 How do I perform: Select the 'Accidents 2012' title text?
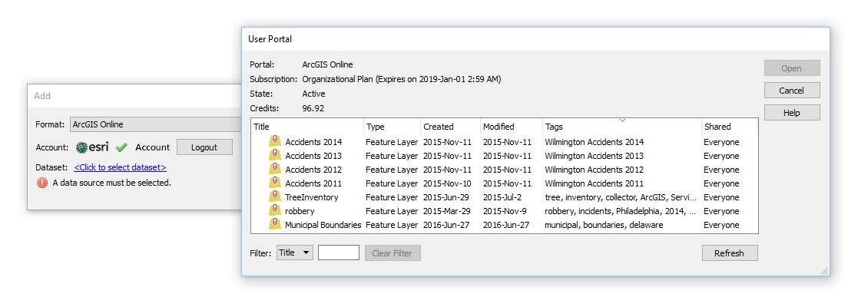tap(313, 170)
